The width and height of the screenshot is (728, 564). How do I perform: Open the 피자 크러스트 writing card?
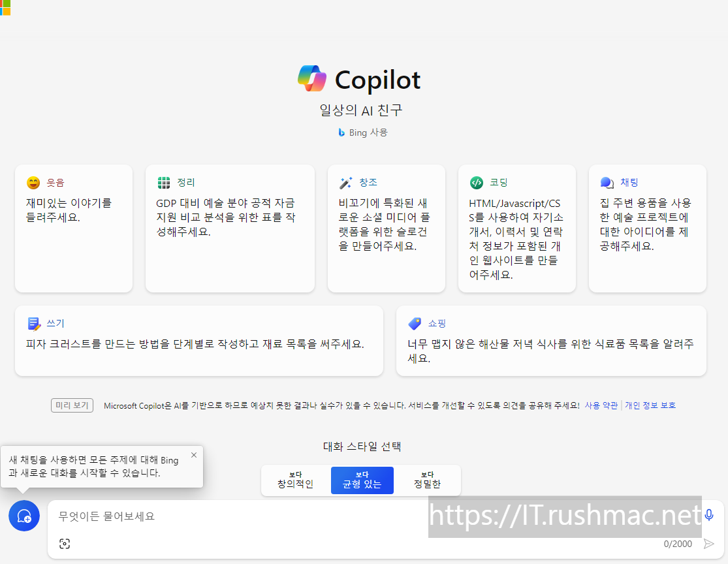click(199, 341)
